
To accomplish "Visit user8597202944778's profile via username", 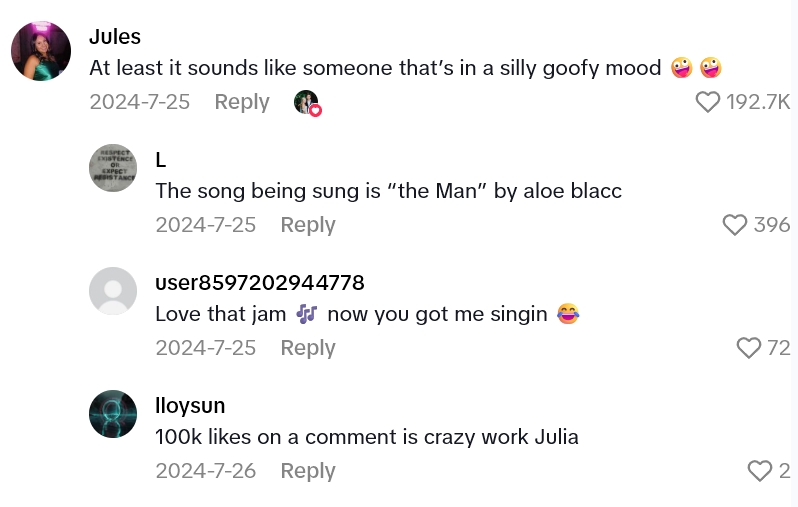I will click(259, 283).
